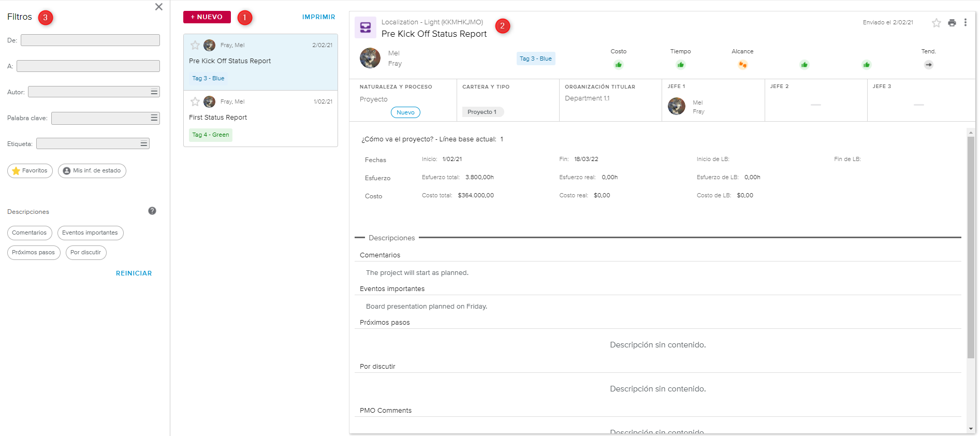980x436 pixels.
Task: Open the three-dot more options menu
Action: click(x=965, y=23)
